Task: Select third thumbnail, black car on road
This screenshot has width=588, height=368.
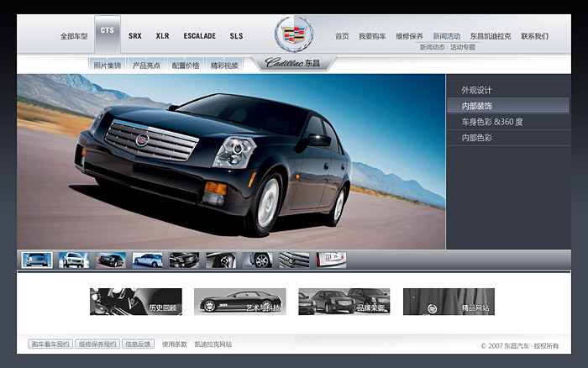Action: [111, 260]
